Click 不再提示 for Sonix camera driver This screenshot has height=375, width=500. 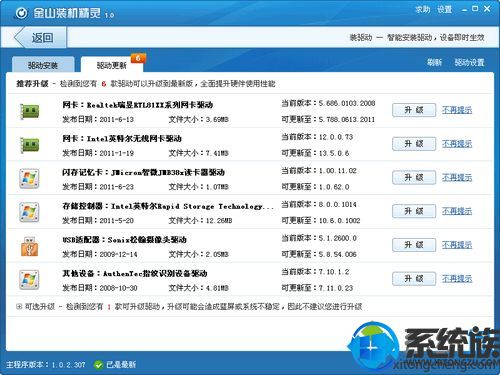(x=457, y=245)
